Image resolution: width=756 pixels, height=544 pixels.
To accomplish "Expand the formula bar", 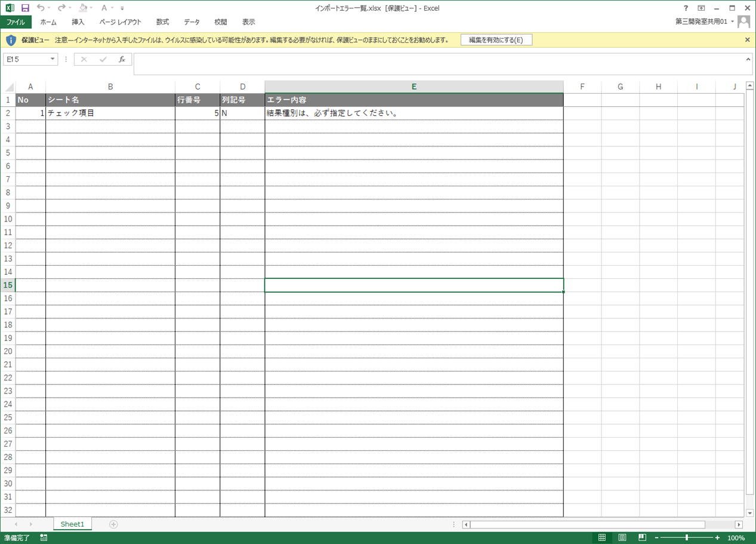I will 748,59.
